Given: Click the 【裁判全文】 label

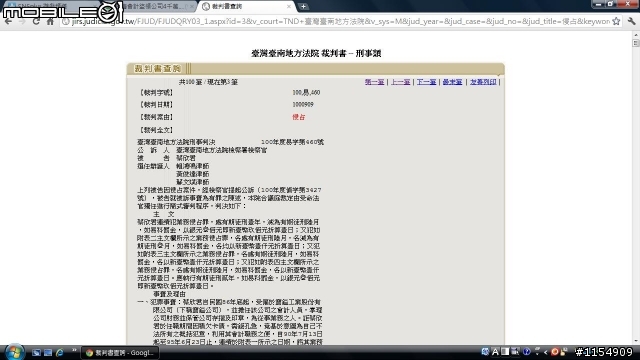Looking at the screenshot, I should coord(156,130).
